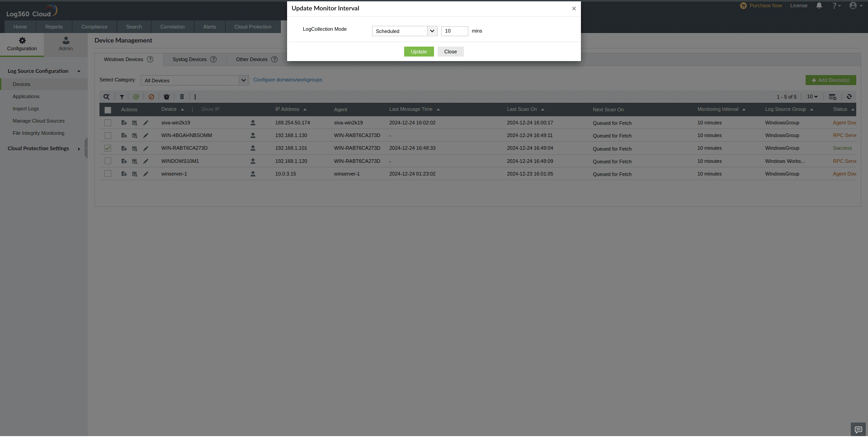The width and height of the screenshot is (868, 437).
Task: Click agent install icon for WIN-RABT6CA273D
Action: click(253, 148)
